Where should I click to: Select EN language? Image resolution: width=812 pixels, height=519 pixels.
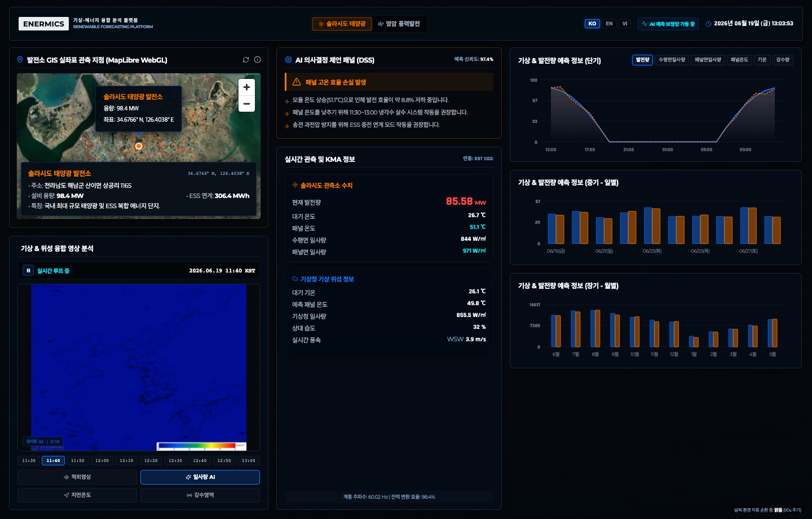(x=609, y=24)
